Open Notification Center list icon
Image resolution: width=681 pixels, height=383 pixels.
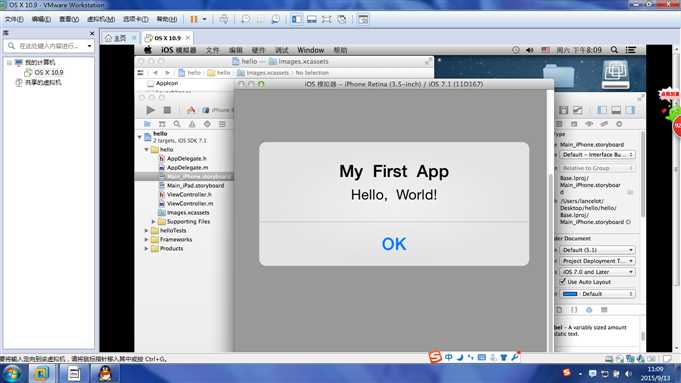click(x=631, y=50)
